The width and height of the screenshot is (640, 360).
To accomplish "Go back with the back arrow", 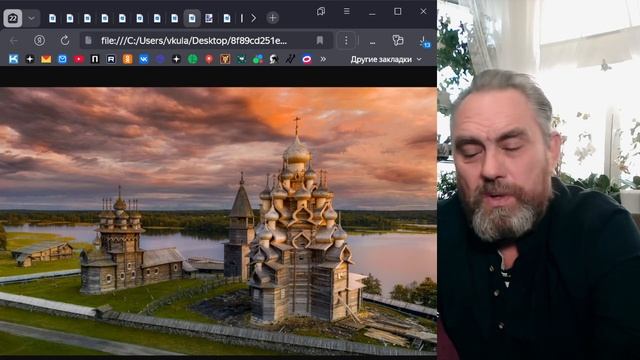I will tap(13, 40).
